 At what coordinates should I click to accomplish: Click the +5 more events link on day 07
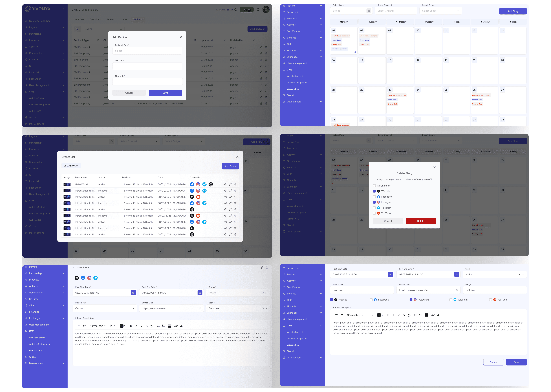[x=355, y=52]
